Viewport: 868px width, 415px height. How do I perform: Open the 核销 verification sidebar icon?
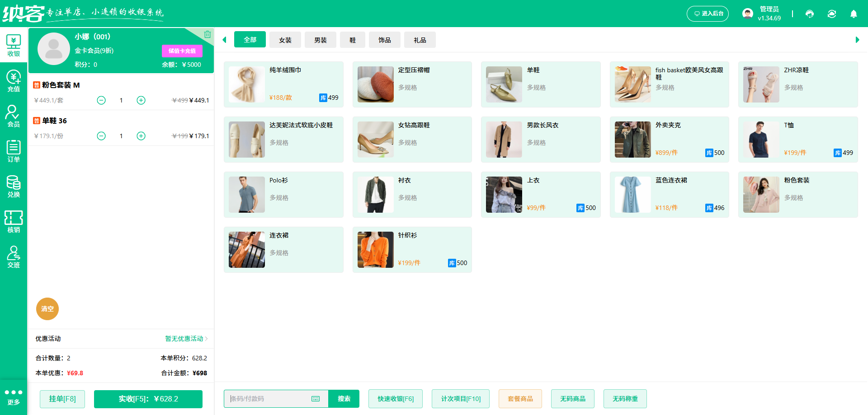14,222
